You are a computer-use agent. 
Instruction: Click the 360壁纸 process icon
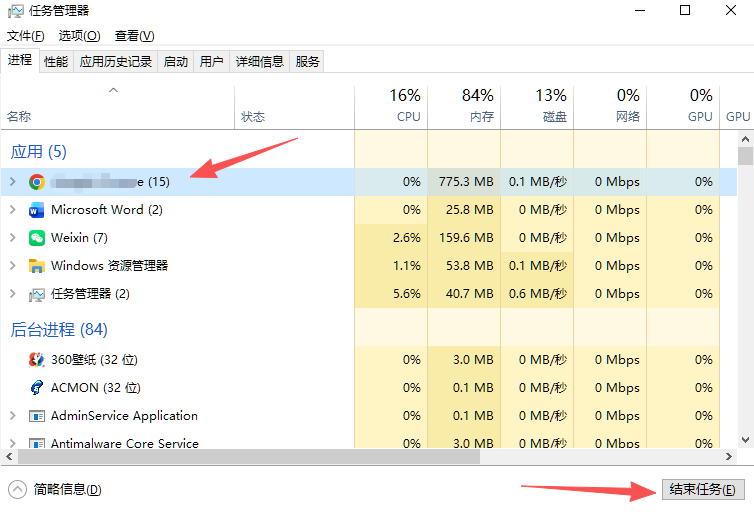tap(37, 360)
